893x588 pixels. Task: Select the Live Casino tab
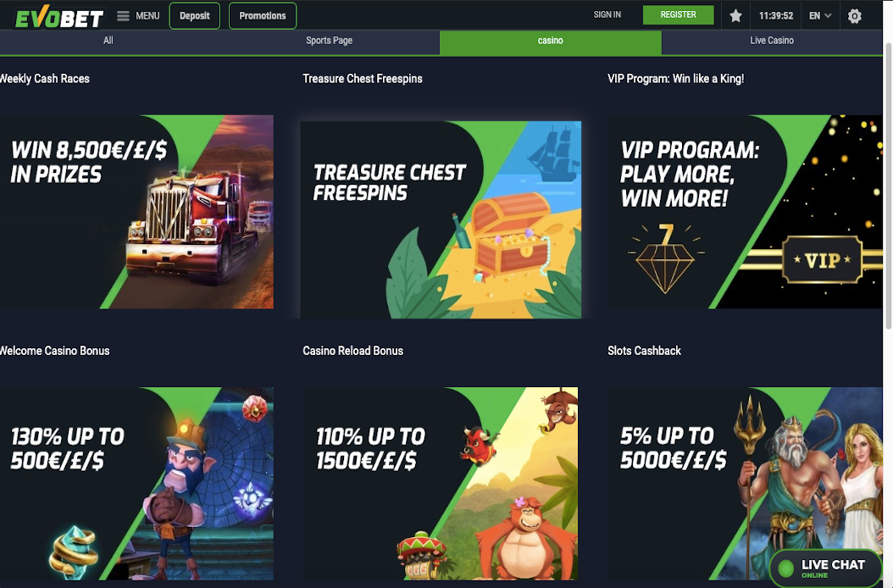click(772, 41)
